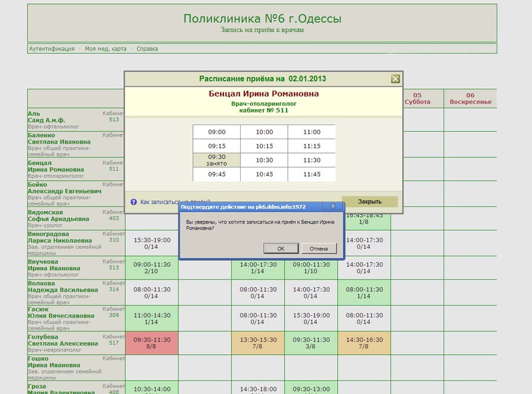
Task: Select the orange 13:30-15:30 7/8 cell
Action: 258,343
